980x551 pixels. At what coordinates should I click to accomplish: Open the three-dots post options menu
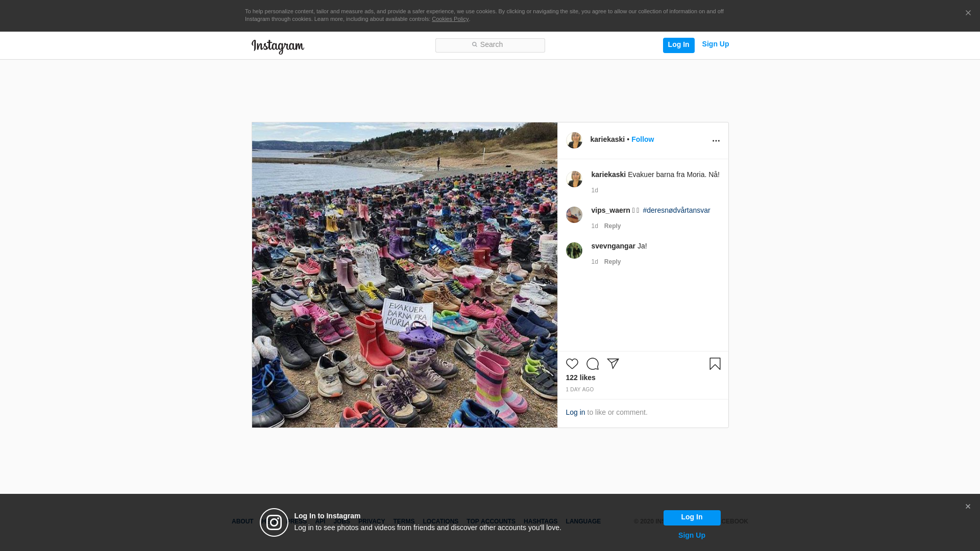[716, 141]
